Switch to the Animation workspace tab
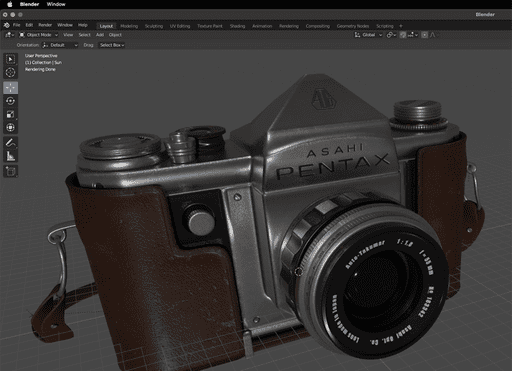 262,26
